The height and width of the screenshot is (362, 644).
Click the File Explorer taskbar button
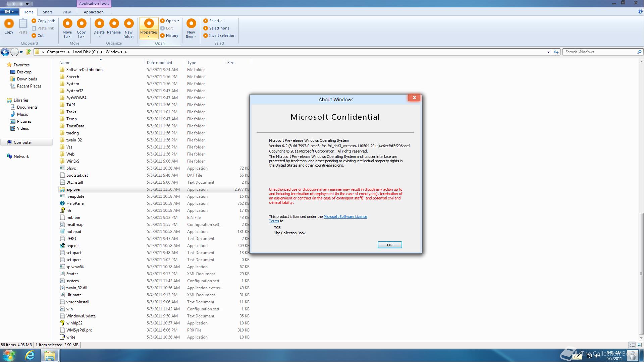click(50, 355)
